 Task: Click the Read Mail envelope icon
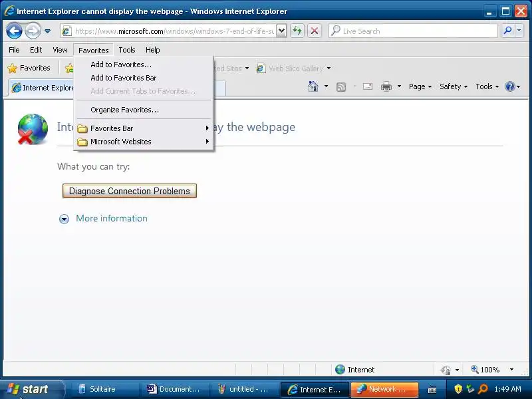368,86
